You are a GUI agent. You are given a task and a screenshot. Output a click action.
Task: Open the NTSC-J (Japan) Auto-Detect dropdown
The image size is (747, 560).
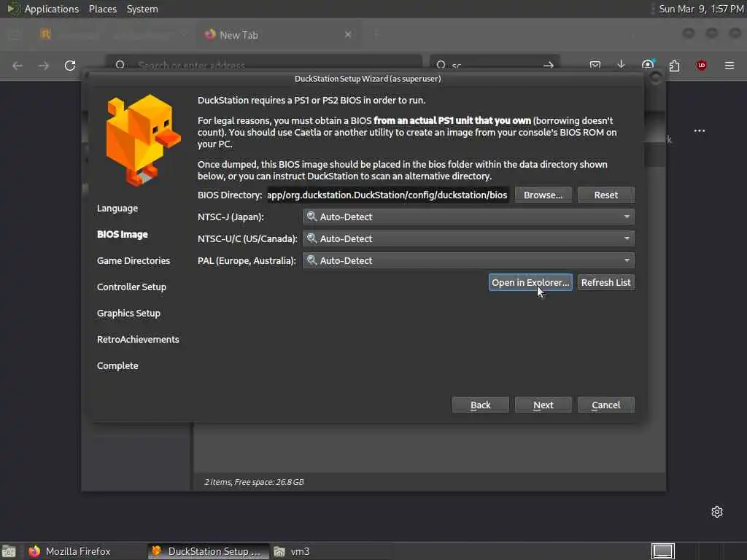pos(468,217)
